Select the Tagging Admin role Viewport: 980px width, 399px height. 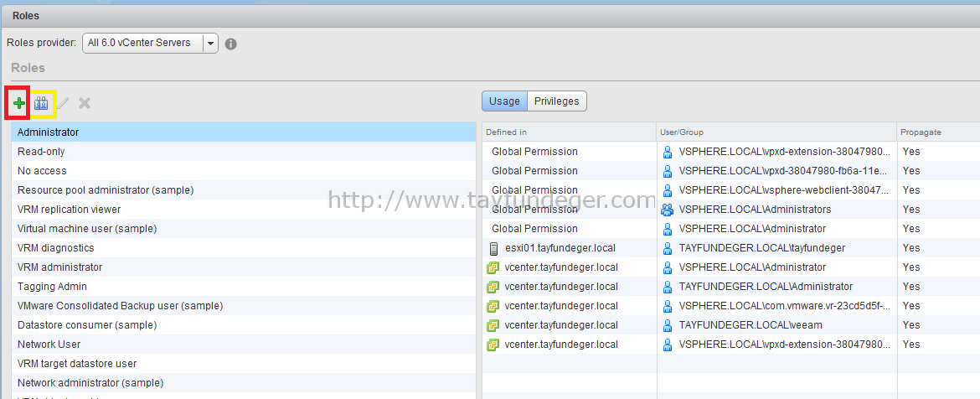coord(244,287)
